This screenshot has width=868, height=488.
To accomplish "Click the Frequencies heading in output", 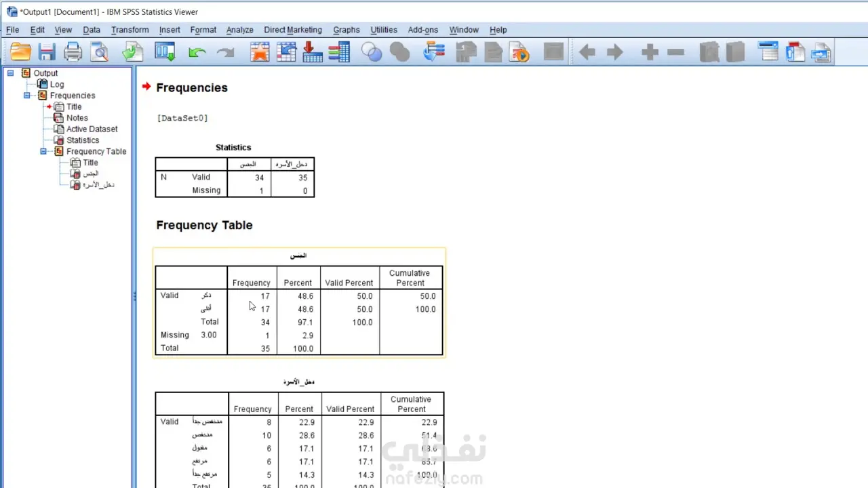I will pyautogui.click(x=192, y=87).
